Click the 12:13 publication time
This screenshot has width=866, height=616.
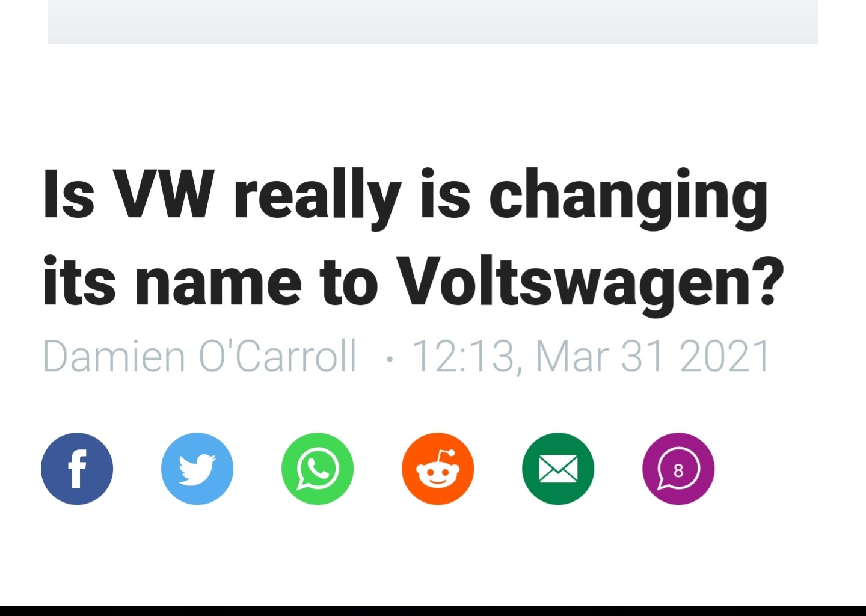[463, 356]
